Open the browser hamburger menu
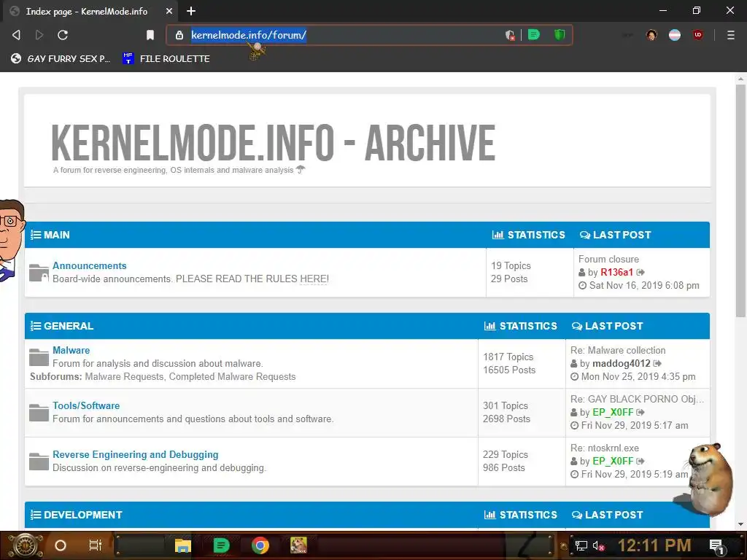The width and height of the screenshot is (747, 560). 730,35
